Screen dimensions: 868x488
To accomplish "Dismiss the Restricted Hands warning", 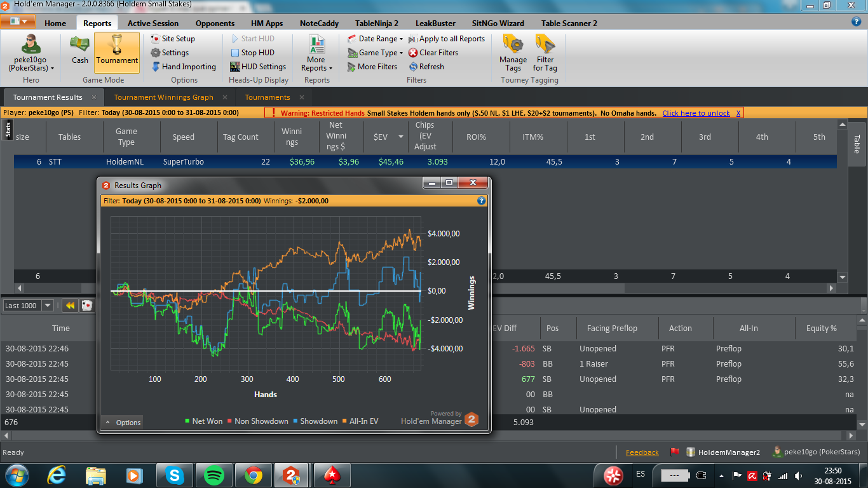I will (x=738, y=113).
